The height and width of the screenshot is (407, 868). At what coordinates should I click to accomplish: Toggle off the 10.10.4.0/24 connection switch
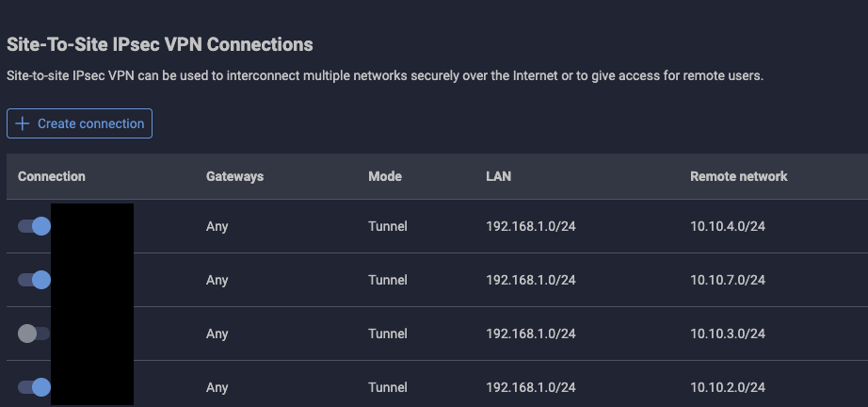(34, 226)
